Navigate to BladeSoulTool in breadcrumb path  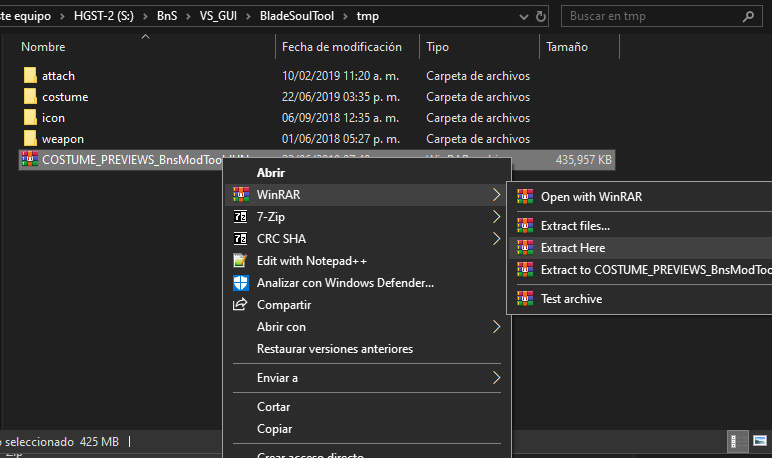point(297,16)
